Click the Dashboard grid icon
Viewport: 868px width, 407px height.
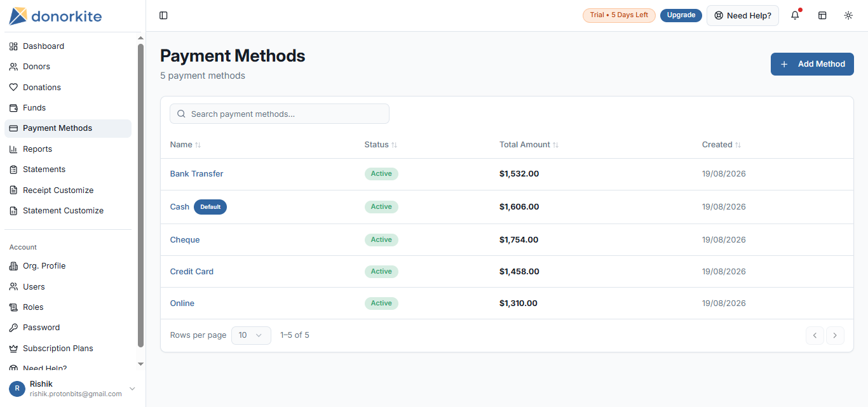13,46
